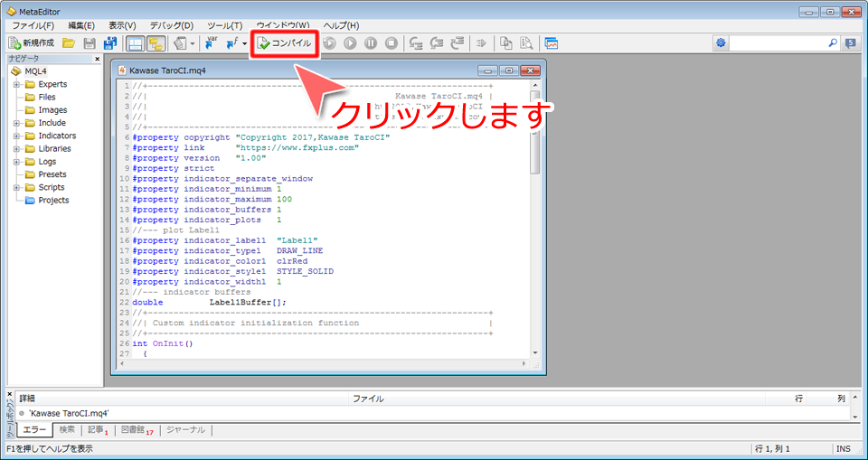The height and width of the screenshot is (460, 868).
Task: Click the code editor vertical scrollbar
Action: (535, 217)
